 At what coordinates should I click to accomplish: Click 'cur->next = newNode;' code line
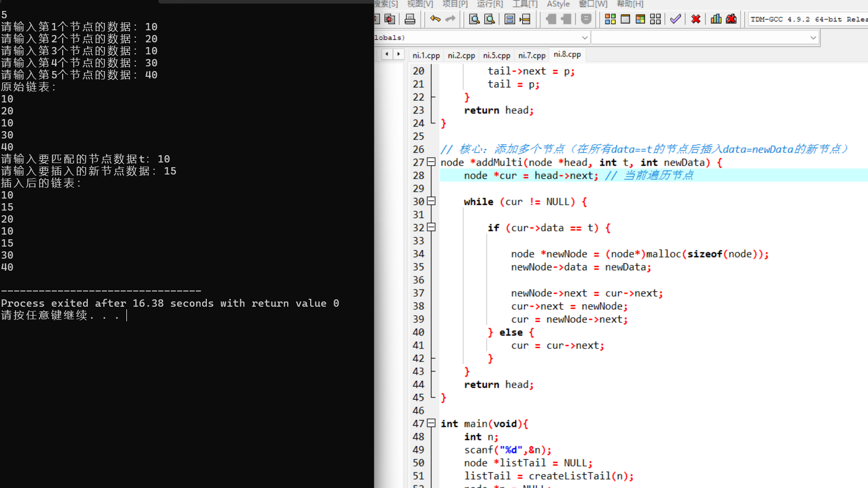(569, 306)
